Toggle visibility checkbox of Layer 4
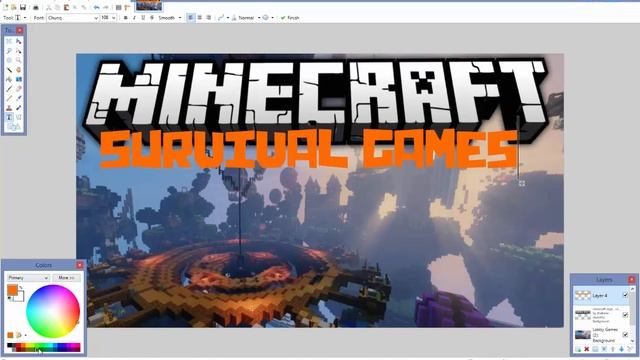This screenshot has width=640, height=360. tap(625, 295)
